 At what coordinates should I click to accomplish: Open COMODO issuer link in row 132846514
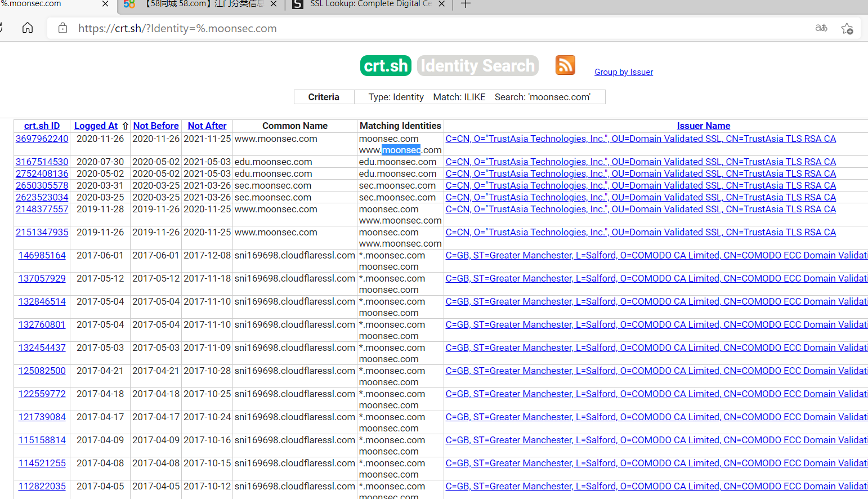pyautogui.click(x=656, y=302)
